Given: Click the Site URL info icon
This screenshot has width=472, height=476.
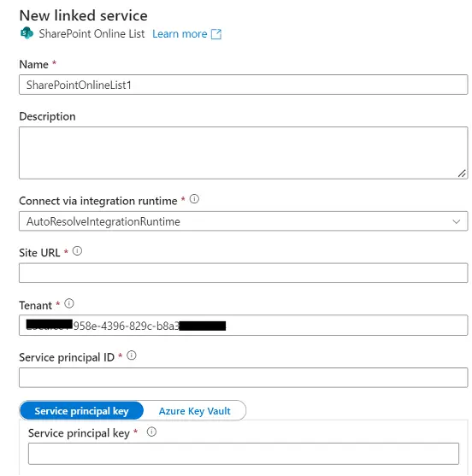Looking at the screenshot, I should (77, 251).
